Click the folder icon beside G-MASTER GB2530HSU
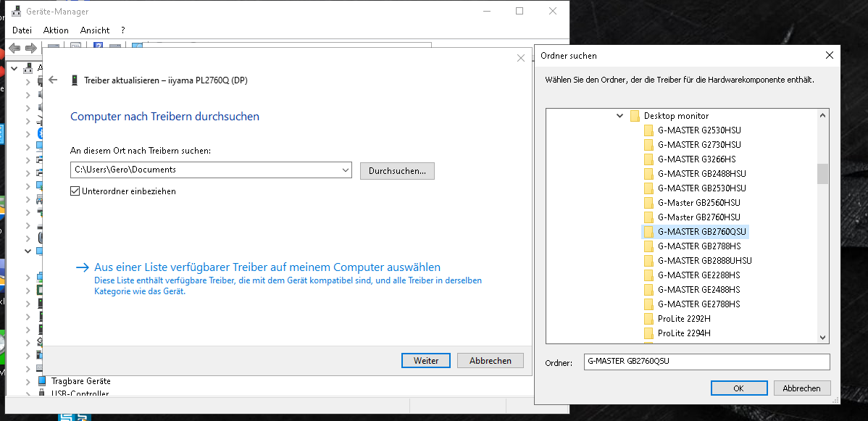868x421 pixels. [648, 188]
